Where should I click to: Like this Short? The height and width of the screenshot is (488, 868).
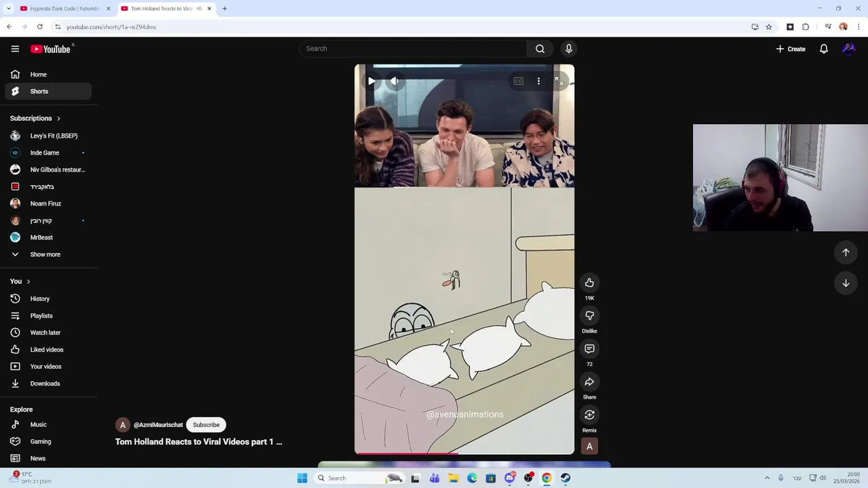click(589, 283)
